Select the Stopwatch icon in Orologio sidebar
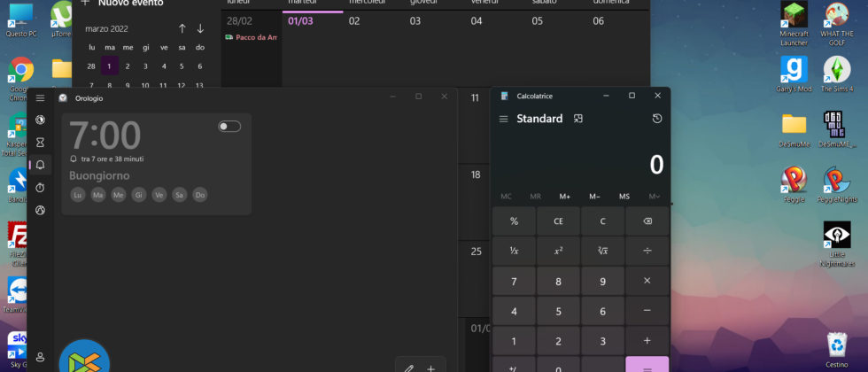868x372 pixels. pos(40,188)
